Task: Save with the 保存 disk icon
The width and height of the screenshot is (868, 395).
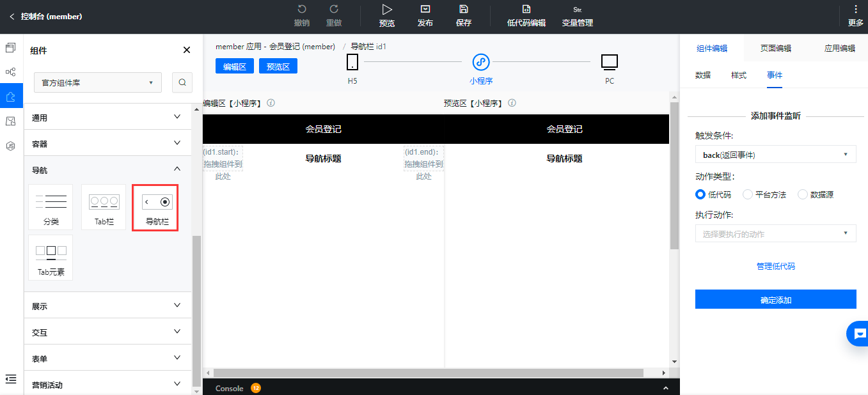Action: [464, 10]
